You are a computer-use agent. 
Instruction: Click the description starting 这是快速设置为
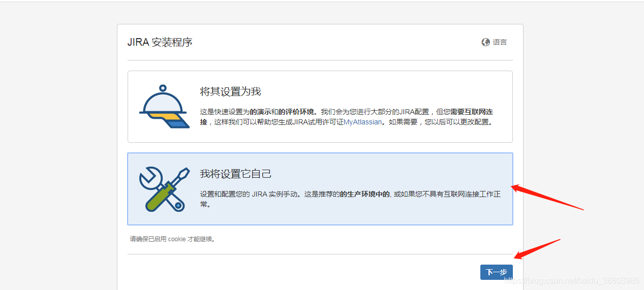(347, 117)
